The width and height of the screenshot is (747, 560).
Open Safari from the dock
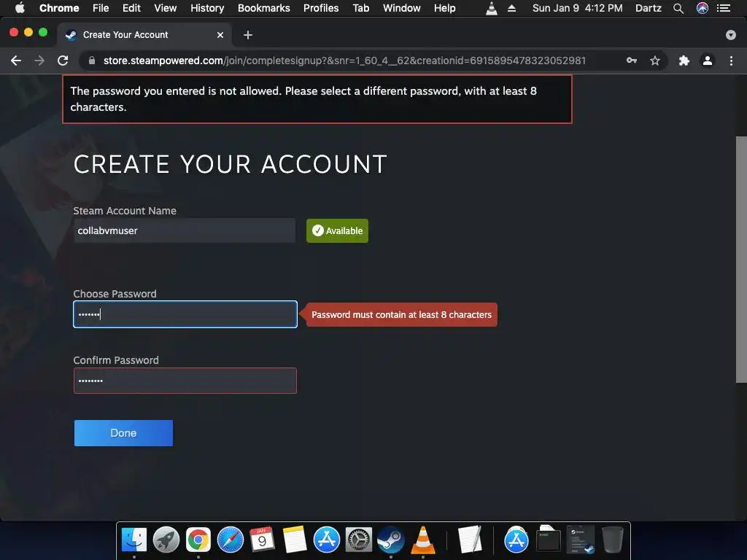coord(230,540)
